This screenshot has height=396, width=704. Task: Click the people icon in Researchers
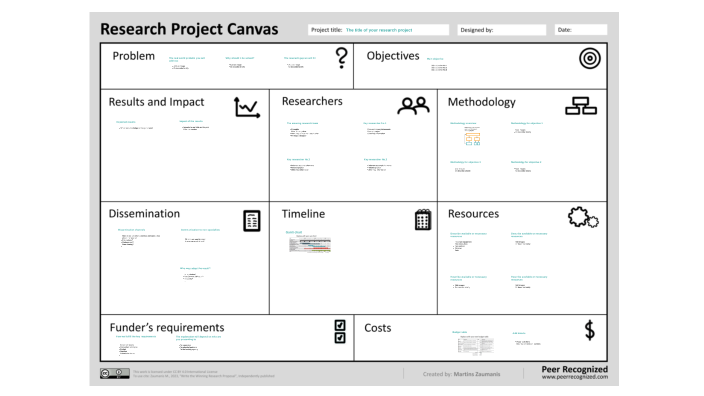(x=413, y=106)
